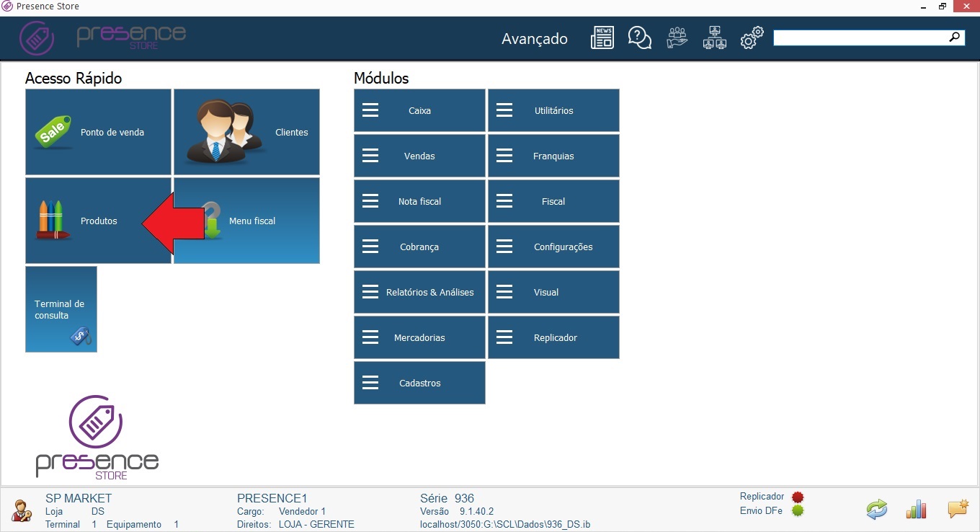Screen dimensions: 980x532
Task: Open the Relatórios & Análises module
Action: pyautogui.click(x=419, y=292)
